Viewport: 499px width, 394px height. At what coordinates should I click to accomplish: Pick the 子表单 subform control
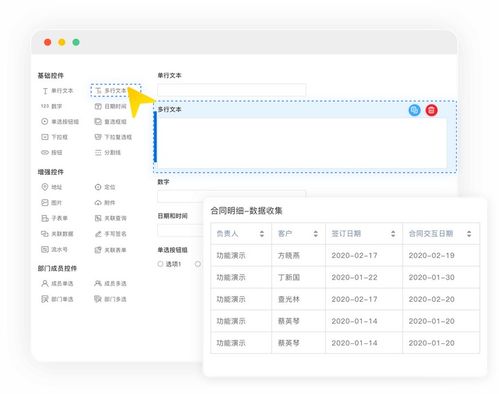[x=54, y=218]
